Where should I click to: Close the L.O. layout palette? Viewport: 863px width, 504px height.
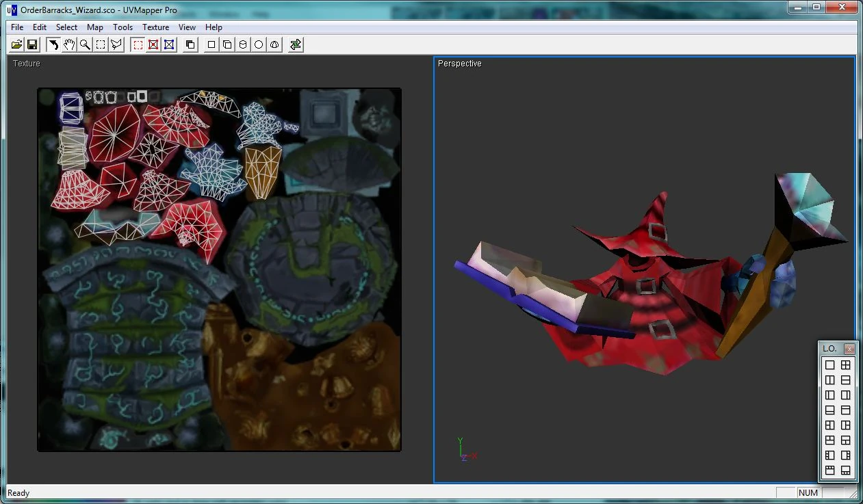coord(849,349)
